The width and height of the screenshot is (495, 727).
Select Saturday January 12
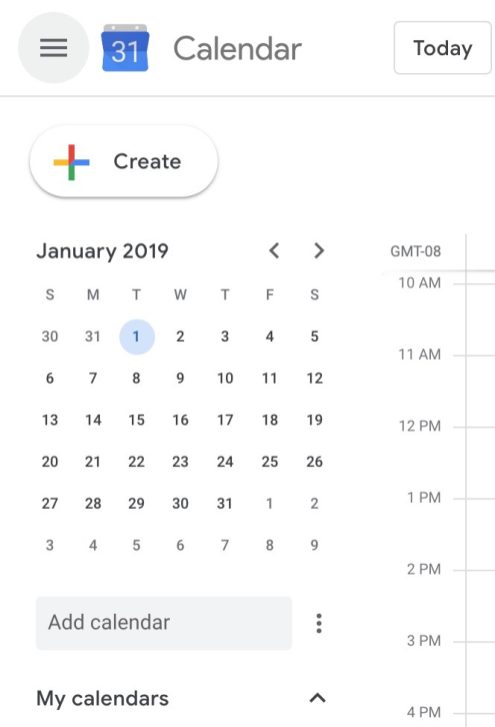(x=314, y=378)
